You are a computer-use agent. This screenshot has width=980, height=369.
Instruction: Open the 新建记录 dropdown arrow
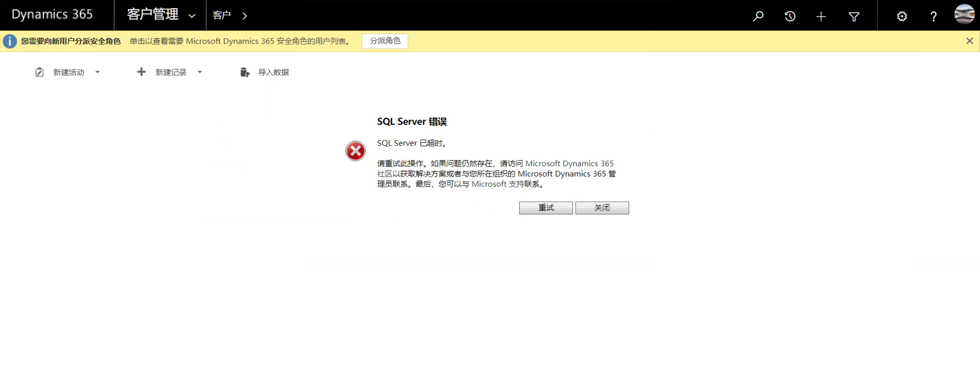(x=199, y=72)
